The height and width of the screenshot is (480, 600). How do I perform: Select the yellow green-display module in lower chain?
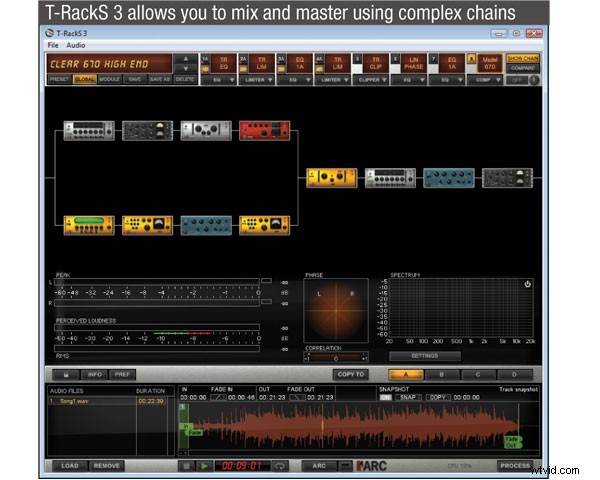coord(89,225)
